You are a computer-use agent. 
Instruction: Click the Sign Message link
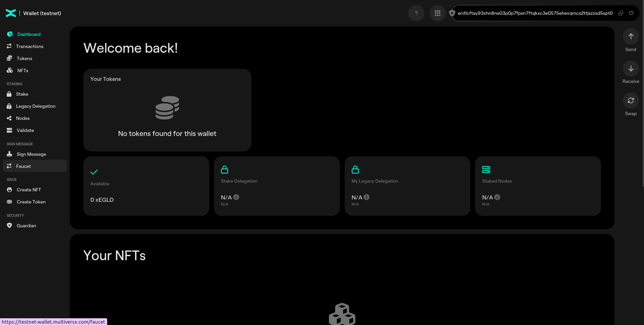[31, 154]
